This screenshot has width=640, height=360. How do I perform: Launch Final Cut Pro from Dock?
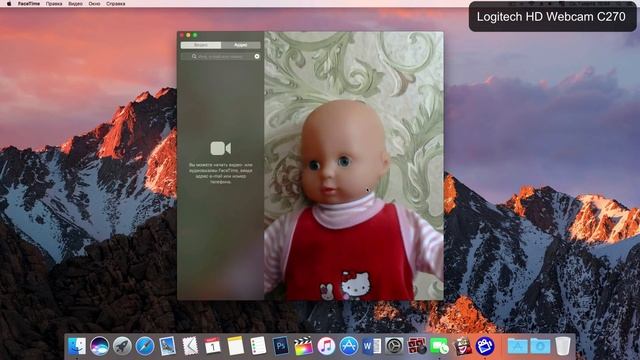click(x=303, y=346)
